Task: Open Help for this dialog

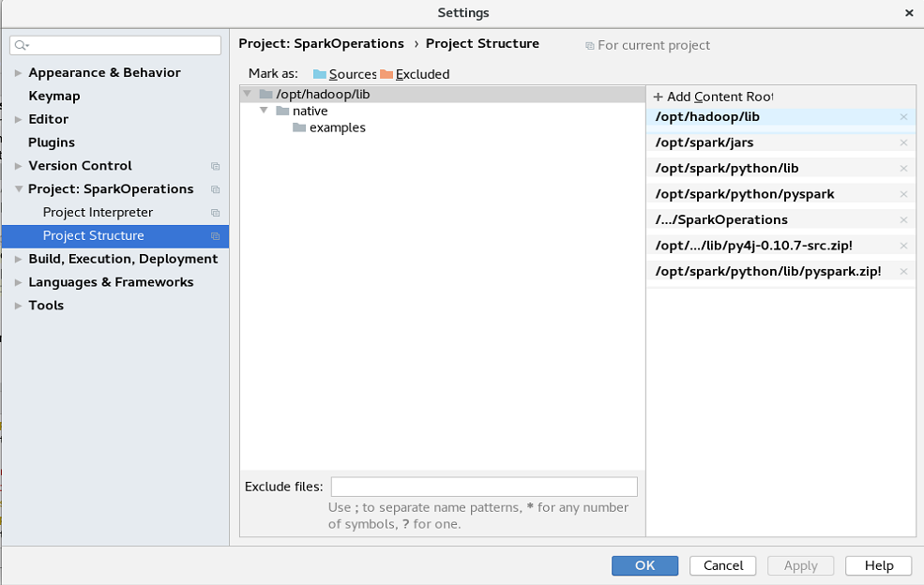Action: coord(877,565)
